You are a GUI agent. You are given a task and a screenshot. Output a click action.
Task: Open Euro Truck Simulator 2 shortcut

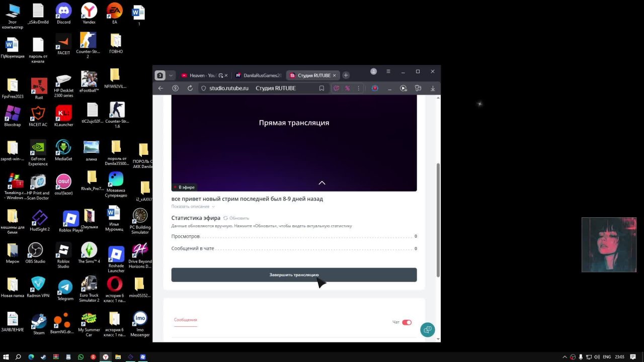point(89,290)
